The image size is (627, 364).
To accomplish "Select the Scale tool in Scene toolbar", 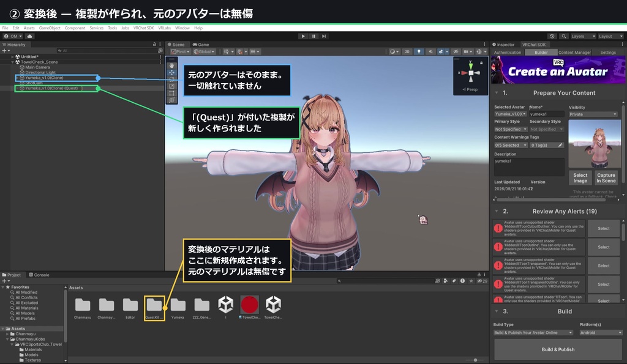I will (172, 86).
